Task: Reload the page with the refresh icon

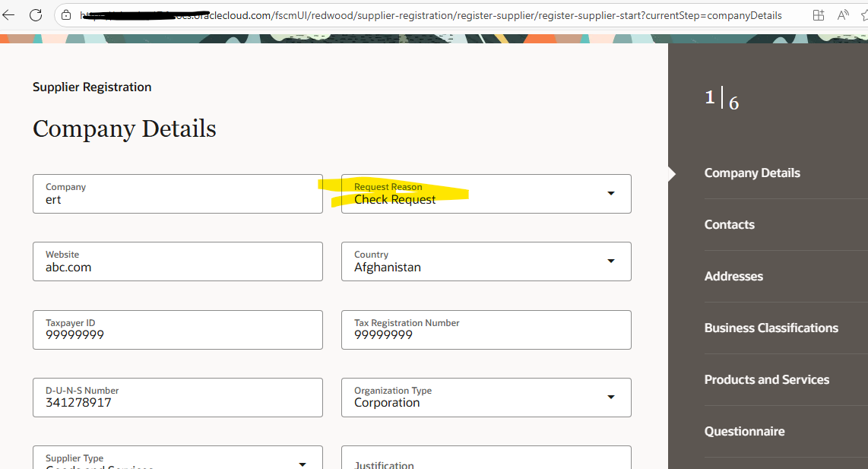Action: point(36,15)
